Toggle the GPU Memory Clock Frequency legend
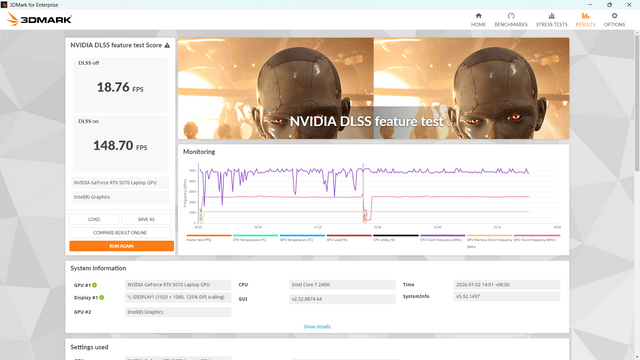The image size is (640, 360). point(489,241)
